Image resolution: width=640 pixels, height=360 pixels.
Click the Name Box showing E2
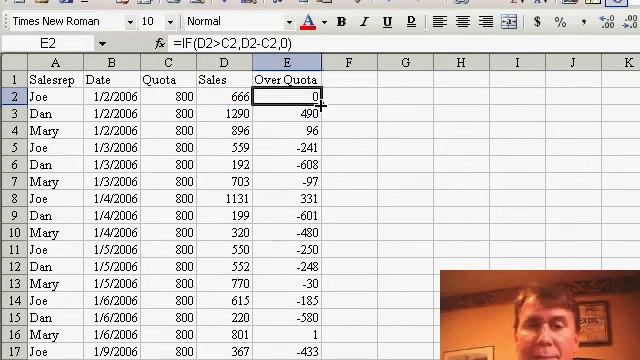48,43
